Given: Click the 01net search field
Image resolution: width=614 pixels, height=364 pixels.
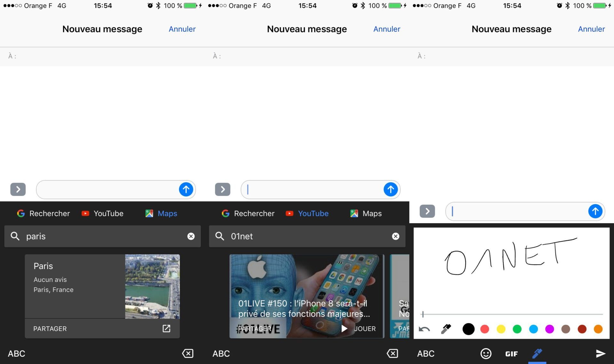Looking at the screenshot, I should pos(307,236).
